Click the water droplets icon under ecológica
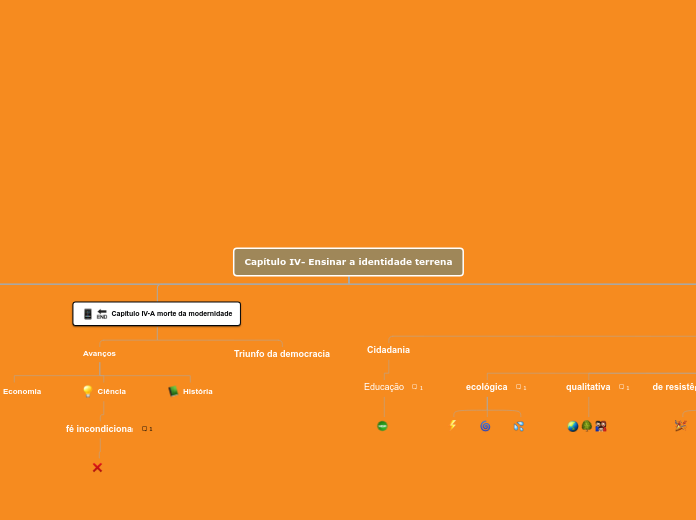 coord(518,426)
